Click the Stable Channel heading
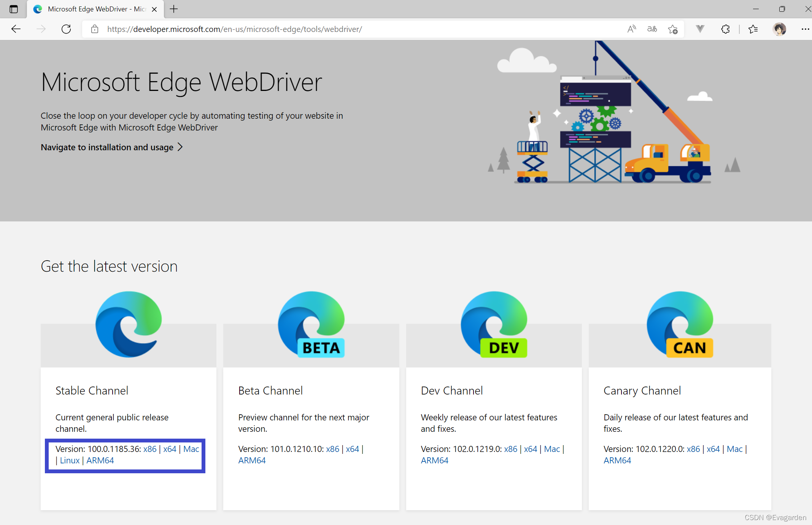812x525 pixels. pyautogui.click(x=92, y=391)
